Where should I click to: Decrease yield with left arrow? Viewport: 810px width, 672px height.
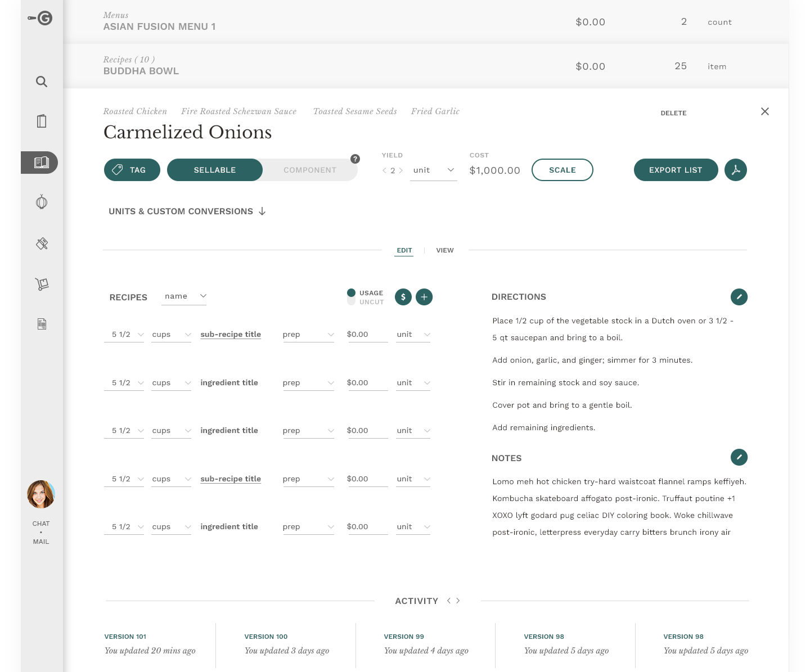point(384,170)
